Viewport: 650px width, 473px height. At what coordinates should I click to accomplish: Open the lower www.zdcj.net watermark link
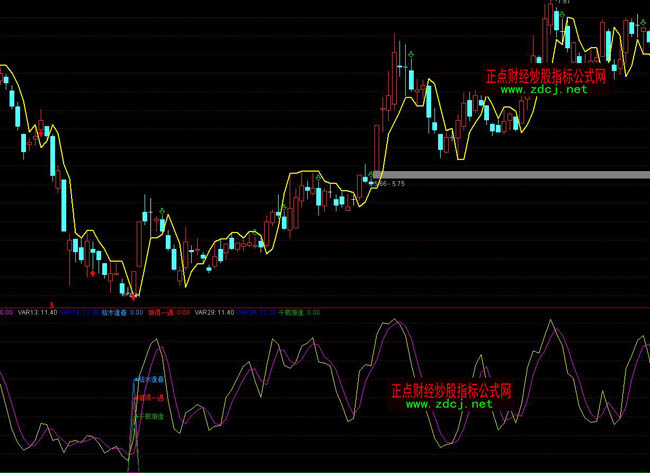point(449,405)
